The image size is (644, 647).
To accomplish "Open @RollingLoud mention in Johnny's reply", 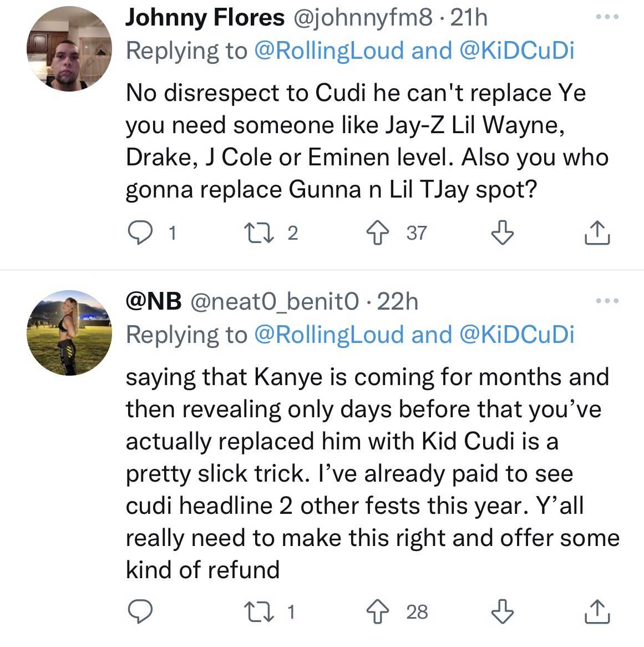I will click(x=329, y=51).
